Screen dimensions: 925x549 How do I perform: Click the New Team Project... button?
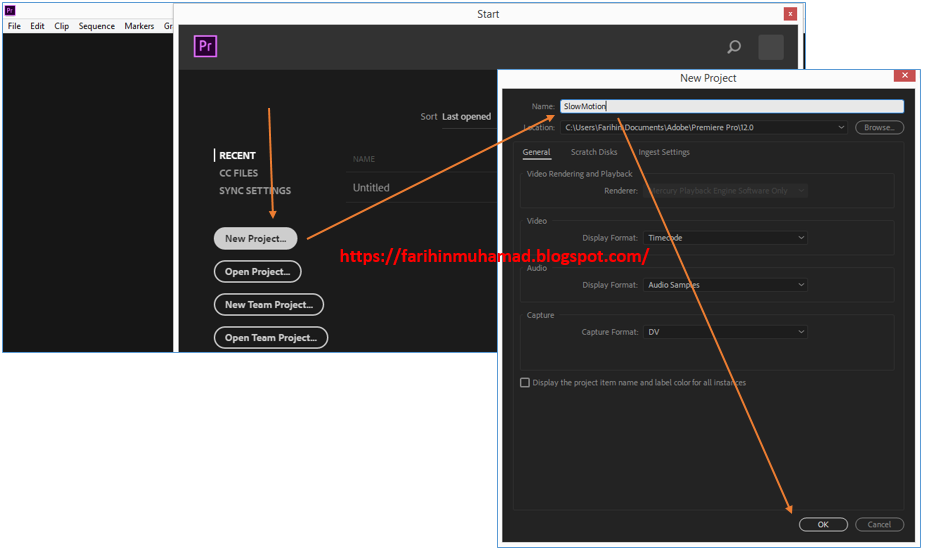click(268, 304)
